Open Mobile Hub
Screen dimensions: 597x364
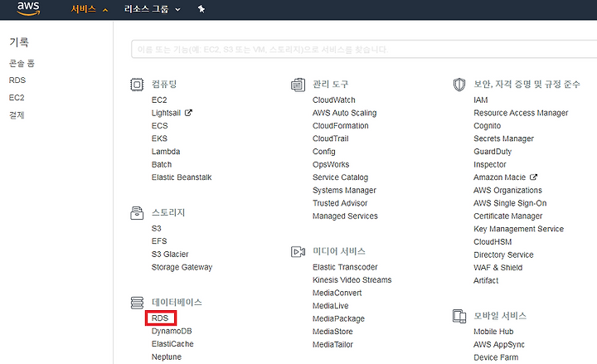click(493, 332)
